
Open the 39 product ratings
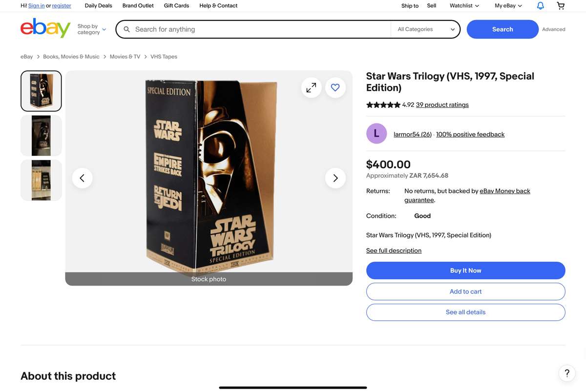(442, 104)
